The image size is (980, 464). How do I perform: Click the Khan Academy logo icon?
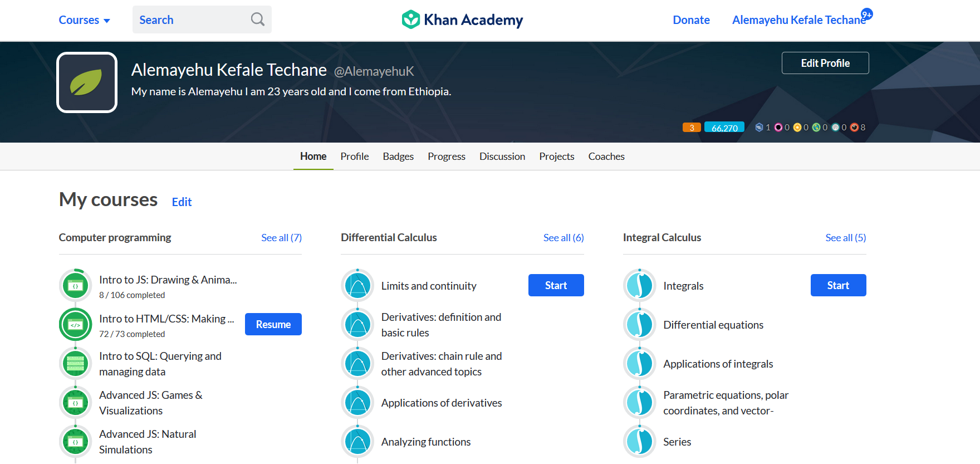(x=410, y=19)
